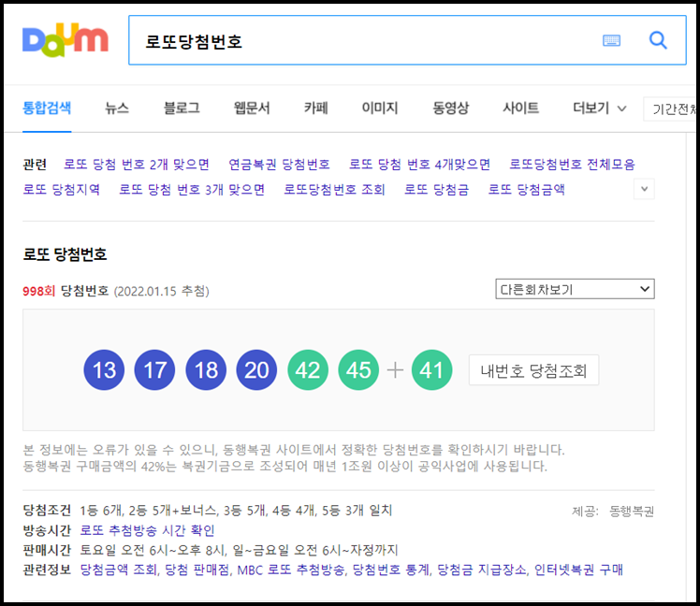Click the blue ball numbered 17
Viewport: 700px width, 606px height.
click(x=155, y=370)
